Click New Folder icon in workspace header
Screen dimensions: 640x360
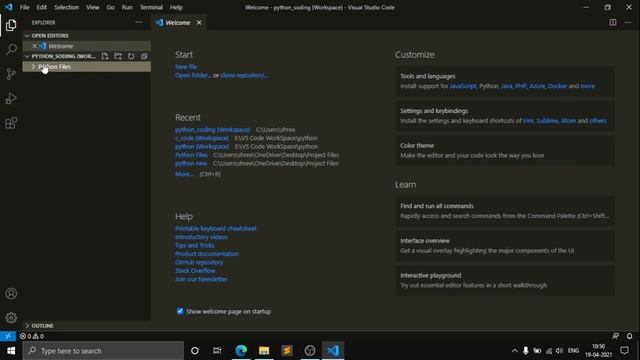pos(118,56)
